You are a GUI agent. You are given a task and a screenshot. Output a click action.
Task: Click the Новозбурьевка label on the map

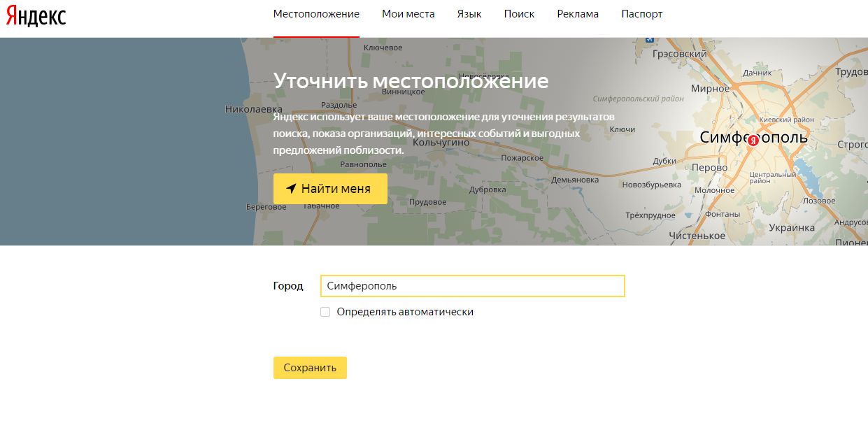652,185
